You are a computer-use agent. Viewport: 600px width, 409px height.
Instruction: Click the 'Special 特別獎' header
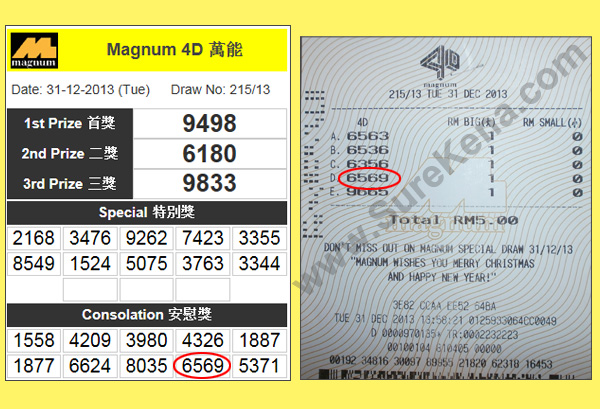tap(147, 212)
